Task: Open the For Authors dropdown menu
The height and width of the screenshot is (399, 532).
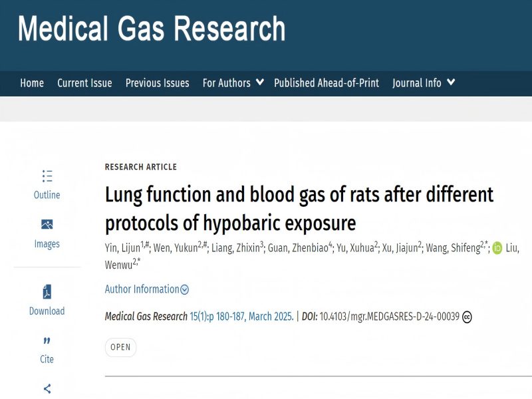Action: click(233, 83)
